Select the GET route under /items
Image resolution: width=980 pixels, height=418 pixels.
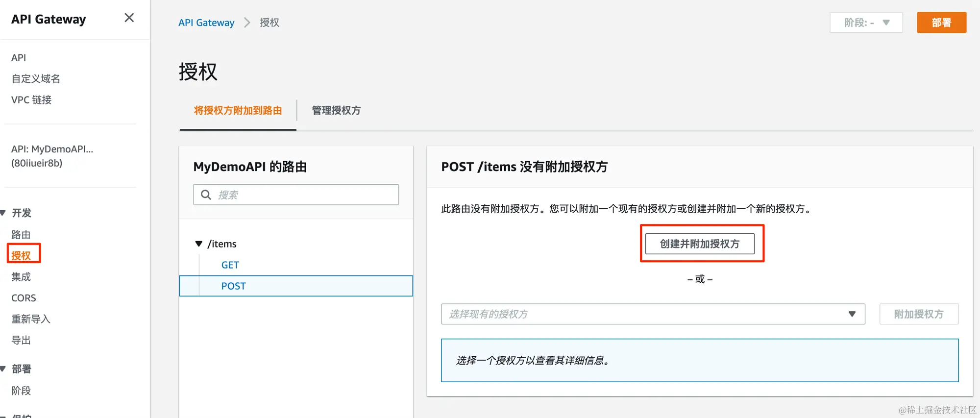pos(230,265)
